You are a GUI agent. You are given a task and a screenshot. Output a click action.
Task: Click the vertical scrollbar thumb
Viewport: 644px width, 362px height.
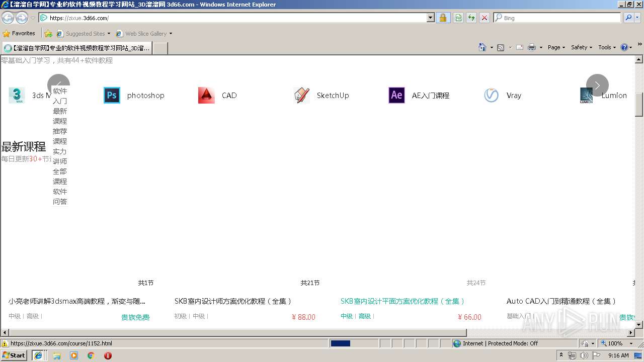click(639, 105)
